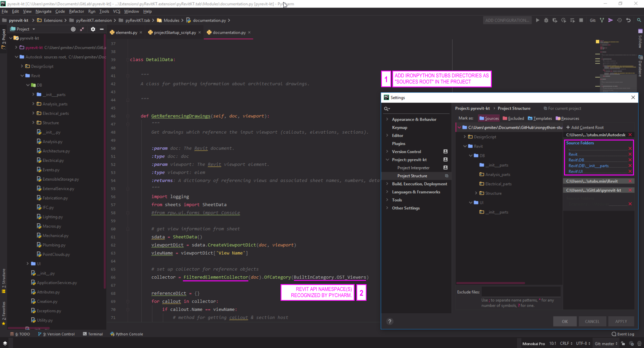
Task: Remove the stubs.min\Autodesk content root
Action: click(x=630, y=135)
